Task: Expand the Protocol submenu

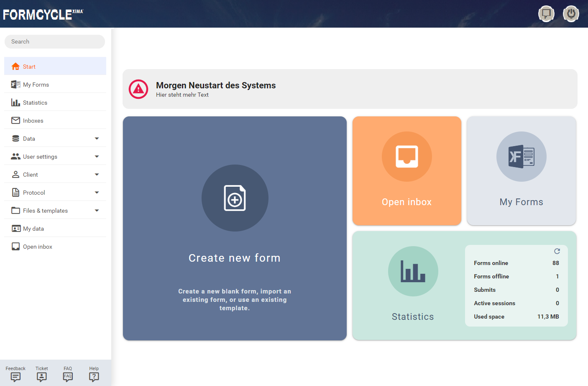Action: pos(97,193)
